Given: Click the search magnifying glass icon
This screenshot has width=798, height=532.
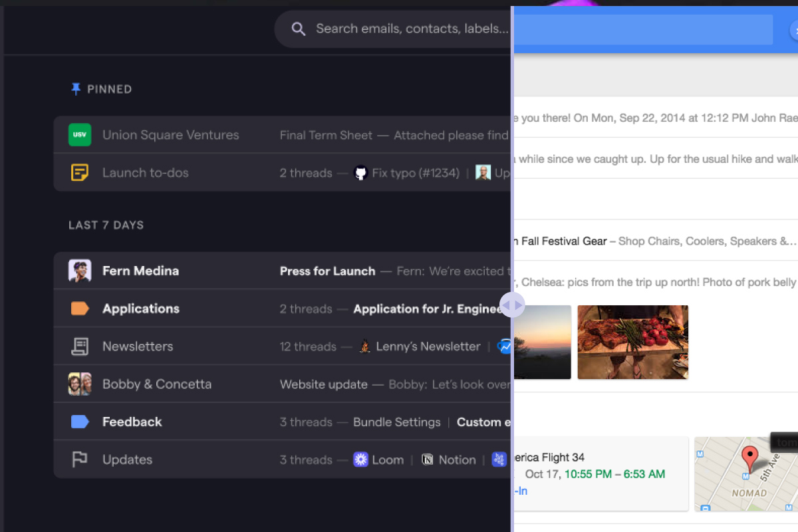Looking at the screenshot, I should pyautogui.click(x=299, y=29).
